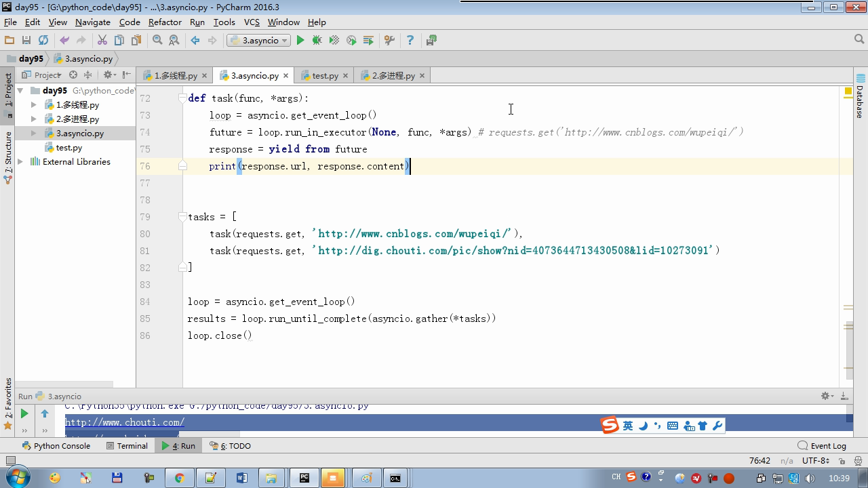Switch to the test.py editor tab

pos(324,76)
